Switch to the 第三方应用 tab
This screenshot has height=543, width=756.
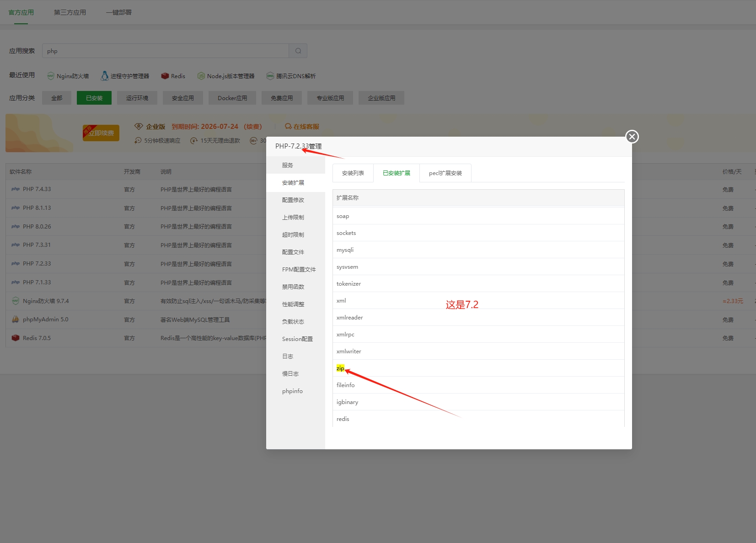[x=70, y=12]
